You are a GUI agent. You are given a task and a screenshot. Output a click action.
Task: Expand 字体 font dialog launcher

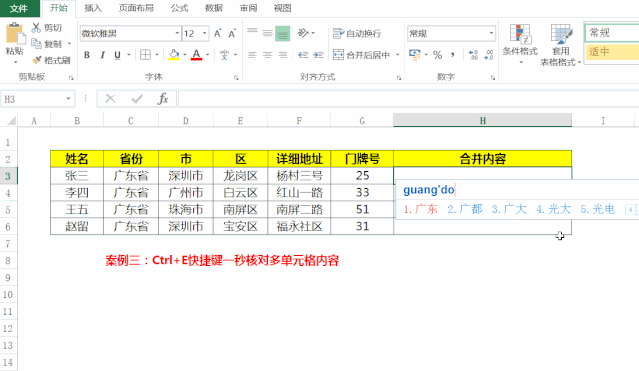click(x=236, y=77)
